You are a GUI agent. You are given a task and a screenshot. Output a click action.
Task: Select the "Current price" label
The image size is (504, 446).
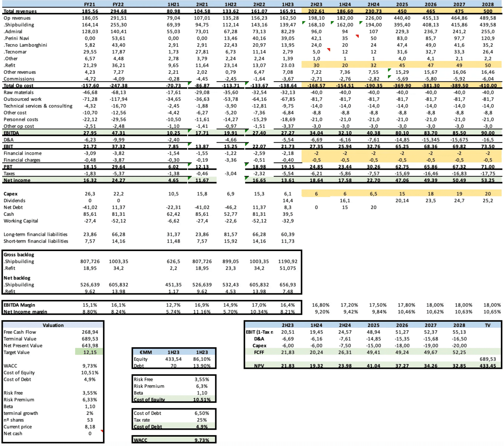pyautogui.click(x=18, y=427)
